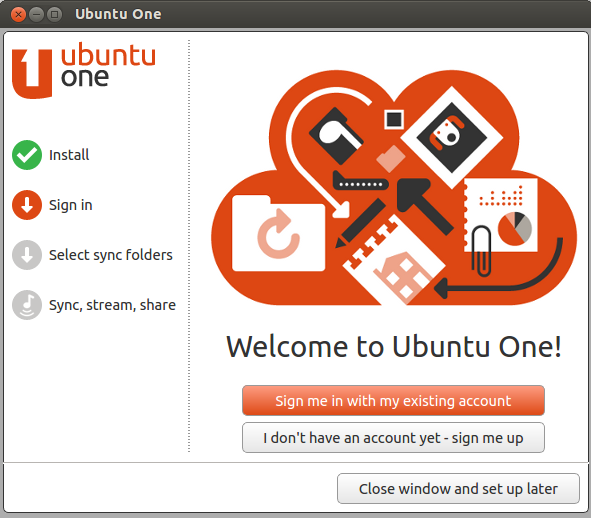
Task: Close window and set up later
Action: tap(458, 489)
